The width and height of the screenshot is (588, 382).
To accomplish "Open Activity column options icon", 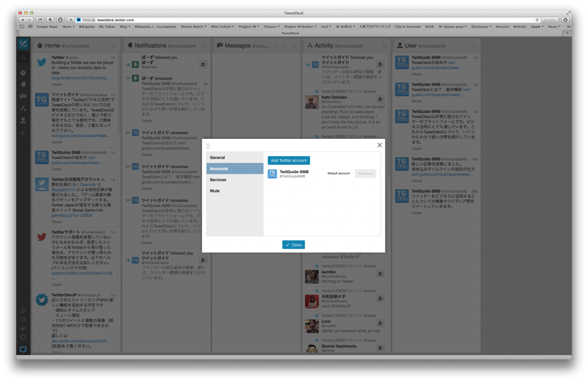I will coord(384,46).
